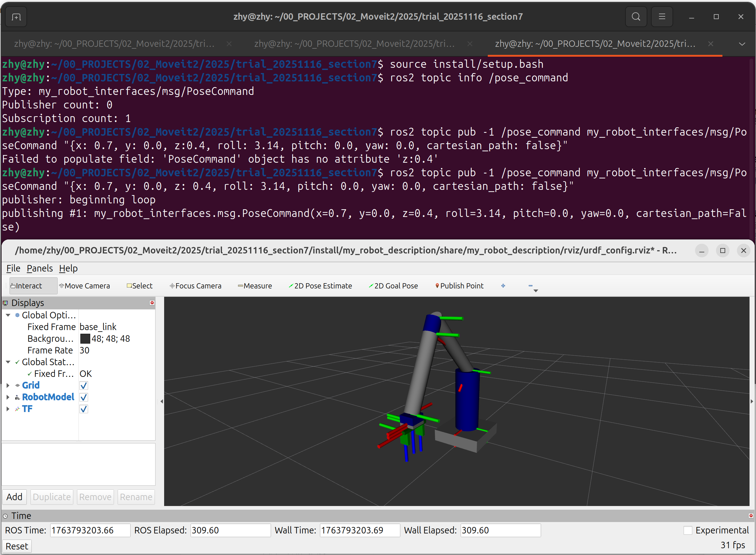756x555 pixels.
Task: Pick the 2D Pose Estimate tool
Action: click(x=320, y=286)
